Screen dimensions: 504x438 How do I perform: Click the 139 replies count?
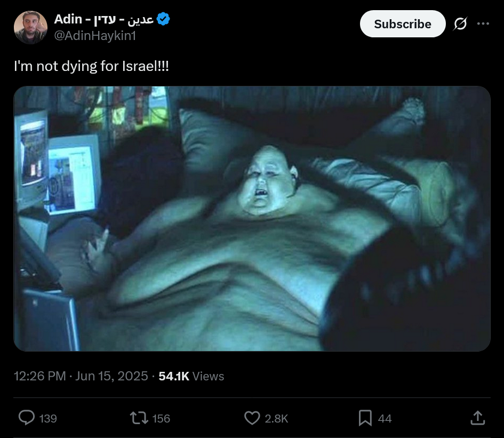[48, 418]
